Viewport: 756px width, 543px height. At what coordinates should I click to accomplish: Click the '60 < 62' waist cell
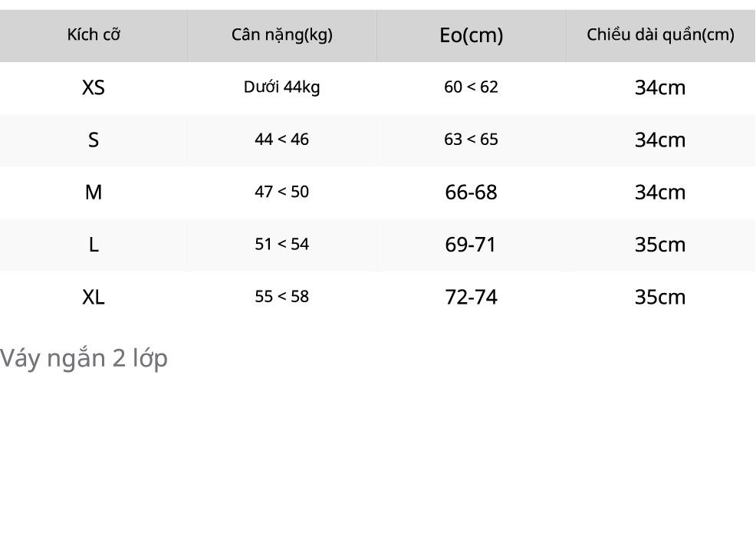click(471, 87)
